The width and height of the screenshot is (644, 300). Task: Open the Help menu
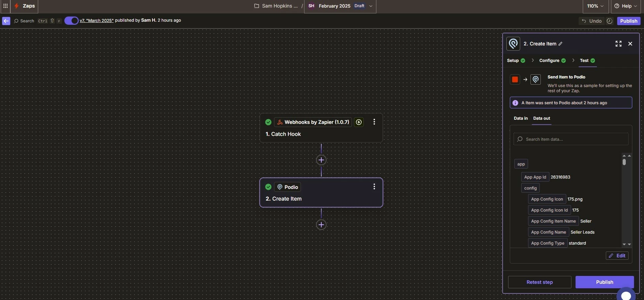coord(626,6)
